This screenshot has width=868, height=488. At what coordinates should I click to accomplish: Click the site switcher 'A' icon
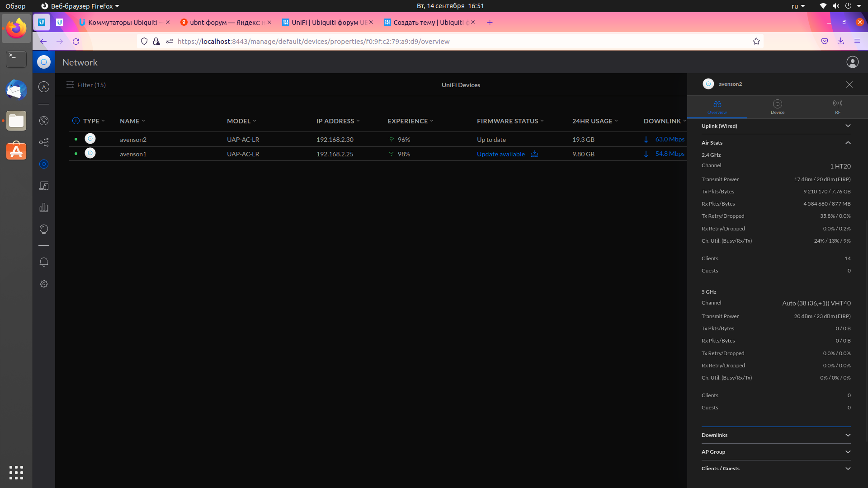(x=44, y=87)
